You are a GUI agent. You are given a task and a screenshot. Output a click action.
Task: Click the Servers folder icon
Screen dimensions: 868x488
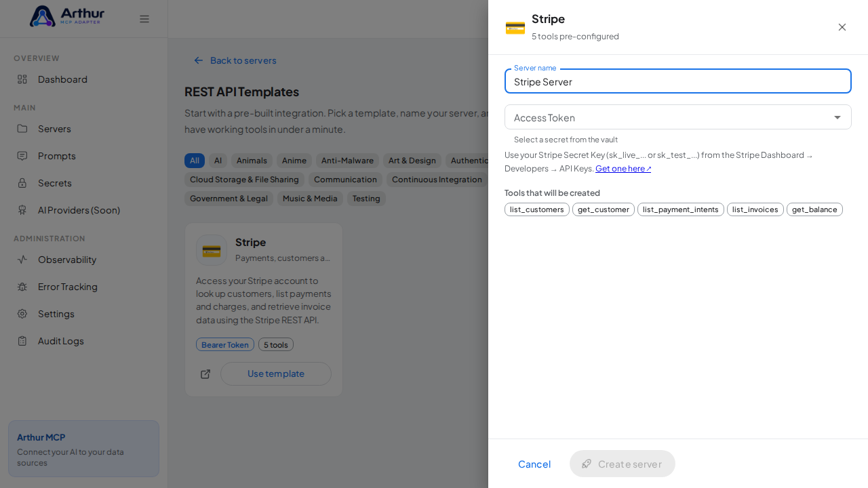[x=22, y=129]
